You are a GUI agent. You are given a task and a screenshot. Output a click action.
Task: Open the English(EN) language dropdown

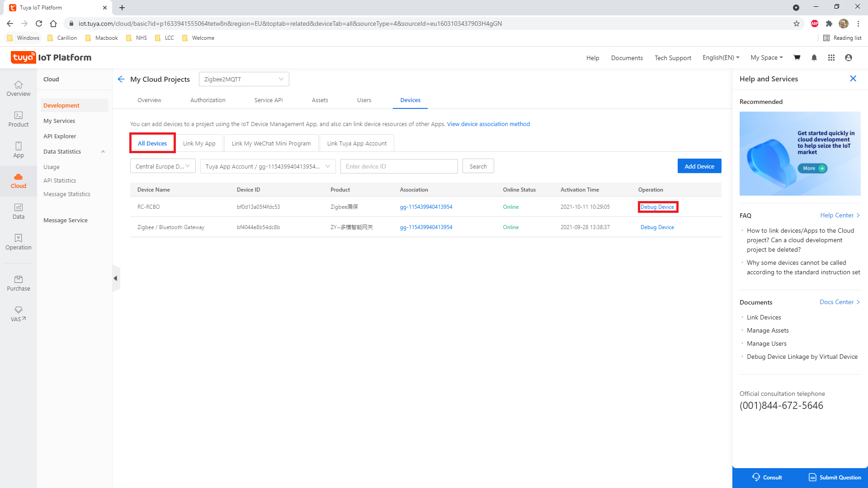[721, 57]
